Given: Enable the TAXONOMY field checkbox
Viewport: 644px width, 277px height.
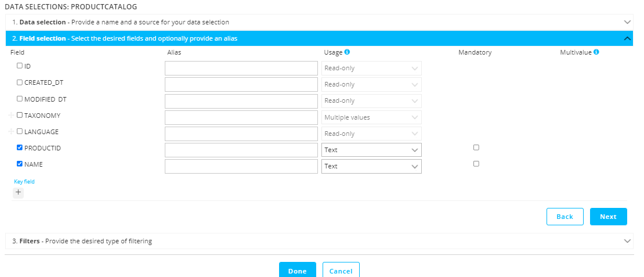Looking at the screenshot, I should [20, 116].
